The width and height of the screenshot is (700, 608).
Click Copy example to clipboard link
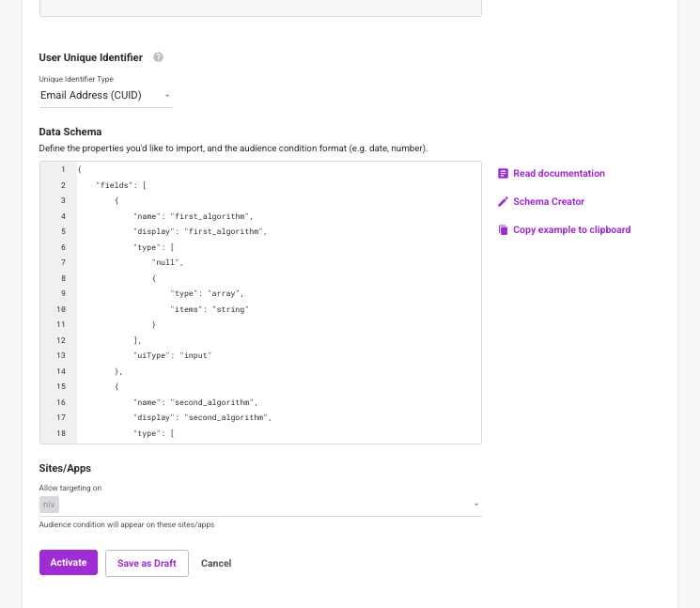[x=572, y=230]
